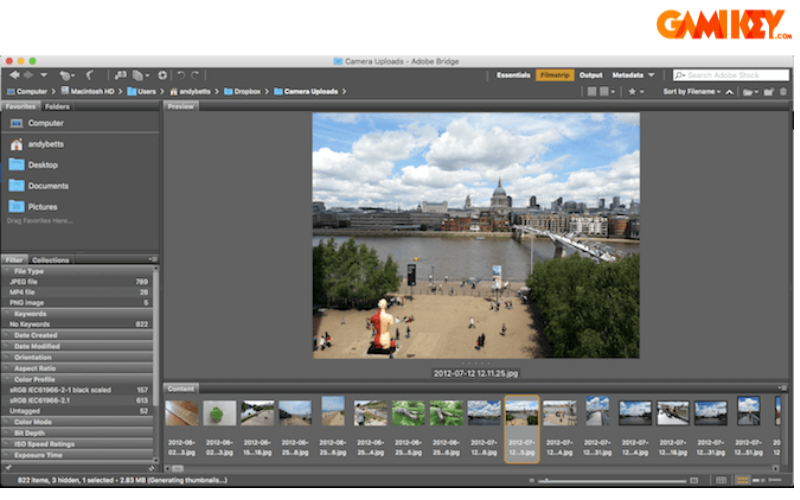Viewport: 800px width, 500px height.
Task: Click andybetts in the path bar
Action: pos(190,91)
